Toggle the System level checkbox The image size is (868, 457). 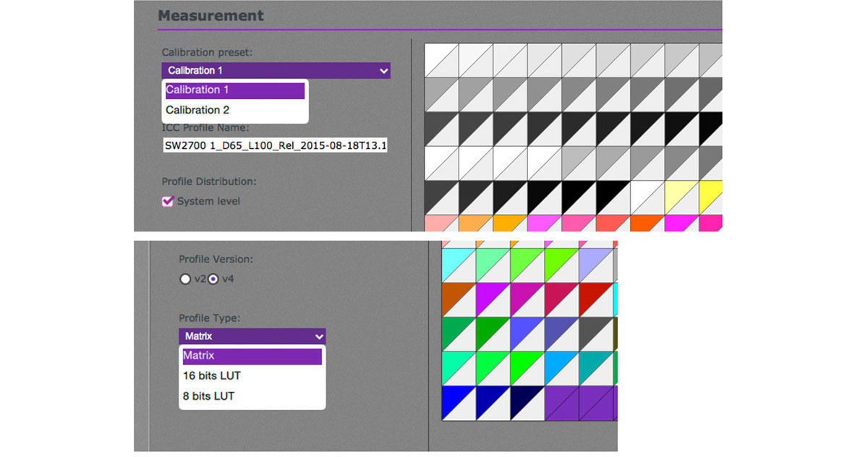pyautogui.click(x=169, y=202)
